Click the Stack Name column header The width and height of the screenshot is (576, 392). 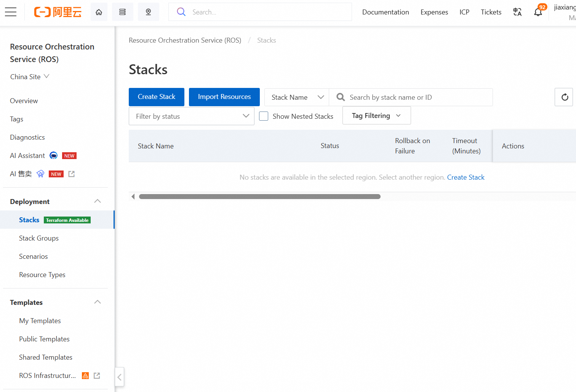tap(156, 146)
